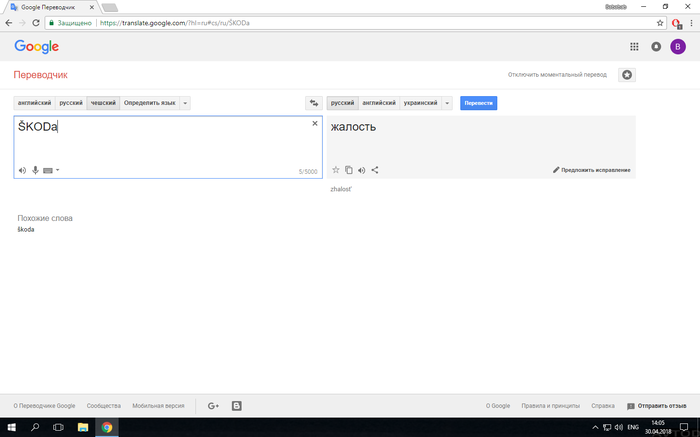Open virtual keyboard options dropdown

(x=57, y=171)
